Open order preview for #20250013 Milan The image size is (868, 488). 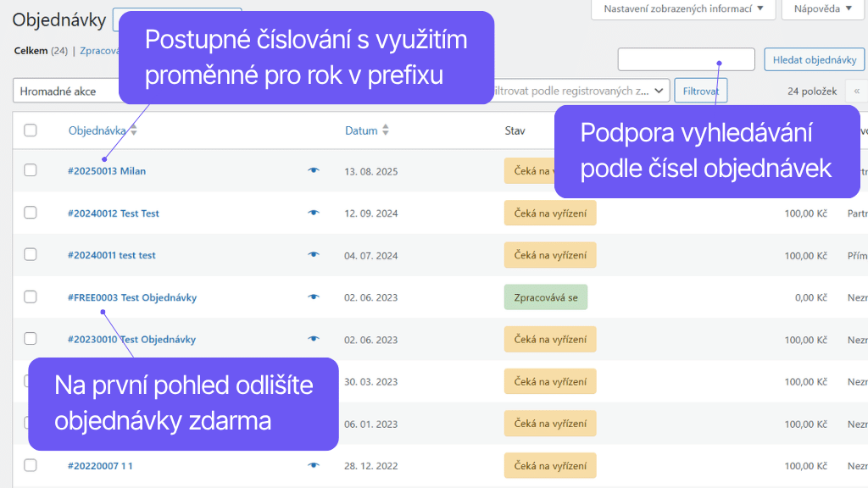click(313, 171)
